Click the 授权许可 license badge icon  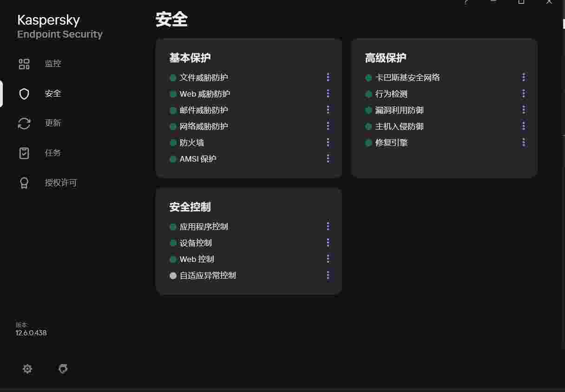[x=24, y=183]
